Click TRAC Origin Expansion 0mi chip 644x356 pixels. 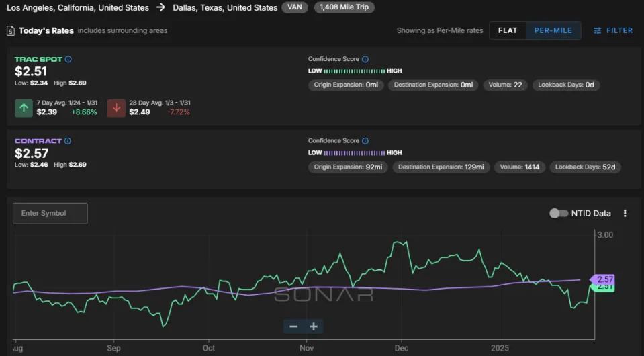coord(346,85)
